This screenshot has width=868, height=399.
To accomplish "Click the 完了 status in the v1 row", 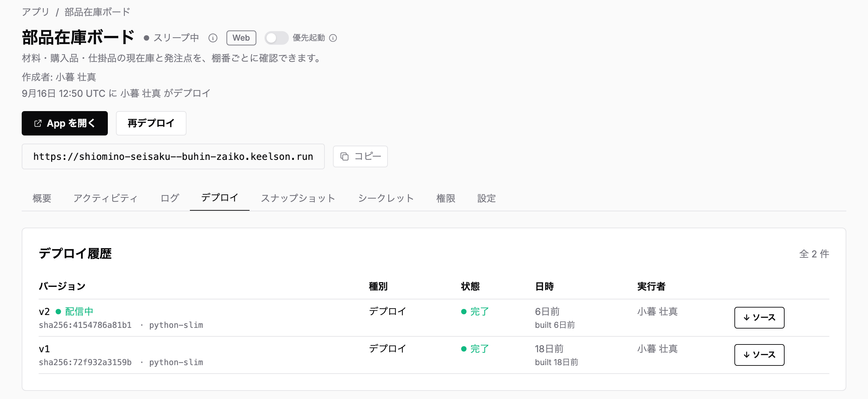I will tap(475, 349).
